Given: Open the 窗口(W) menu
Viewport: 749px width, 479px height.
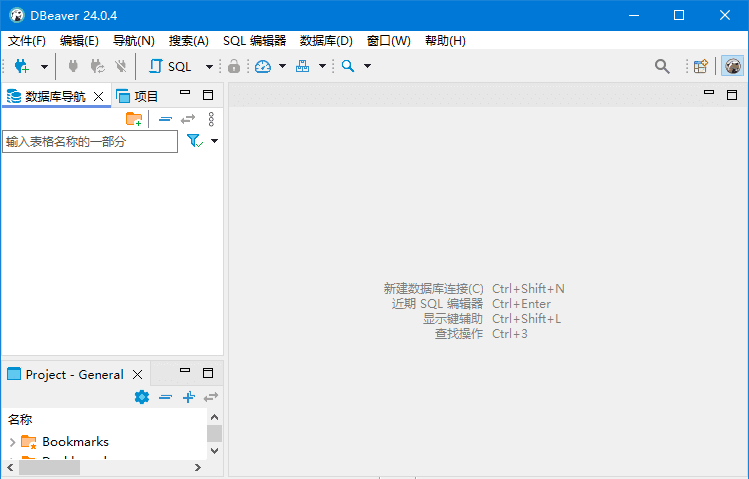Looking at the screenshot, I should tap(389, 41).
